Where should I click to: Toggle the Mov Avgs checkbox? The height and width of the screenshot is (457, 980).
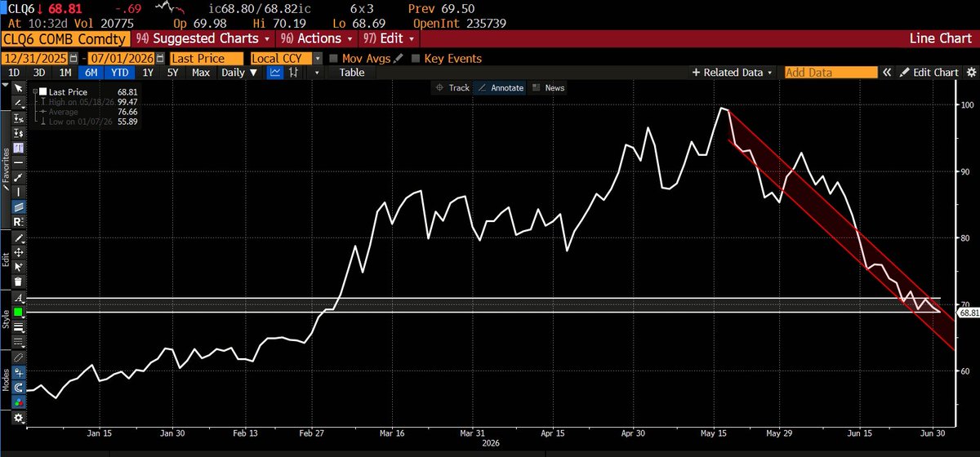pyautogui.click(x=332, y=59)
